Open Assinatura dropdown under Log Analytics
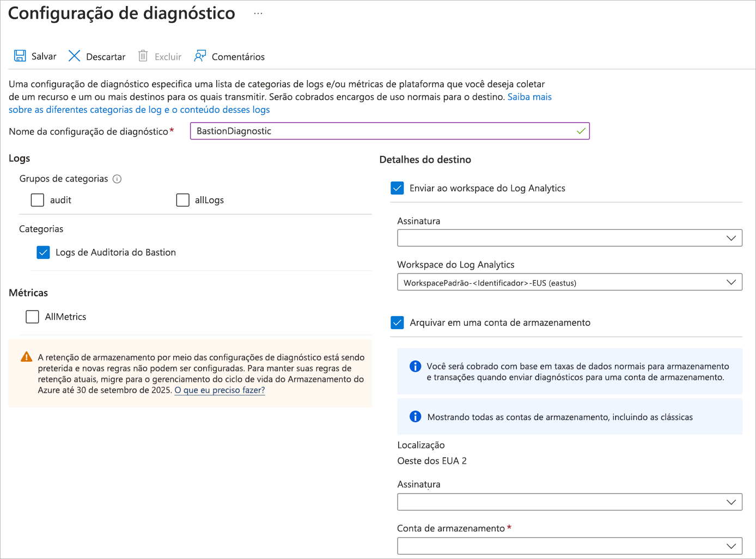The width and height of the screenshot is (756, 559). 570,238
